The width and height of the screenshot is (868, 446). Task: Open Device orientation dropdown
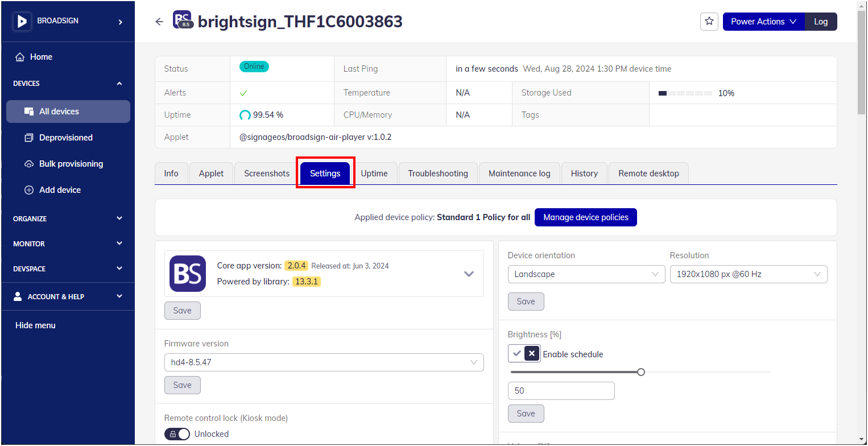point(586,274)
